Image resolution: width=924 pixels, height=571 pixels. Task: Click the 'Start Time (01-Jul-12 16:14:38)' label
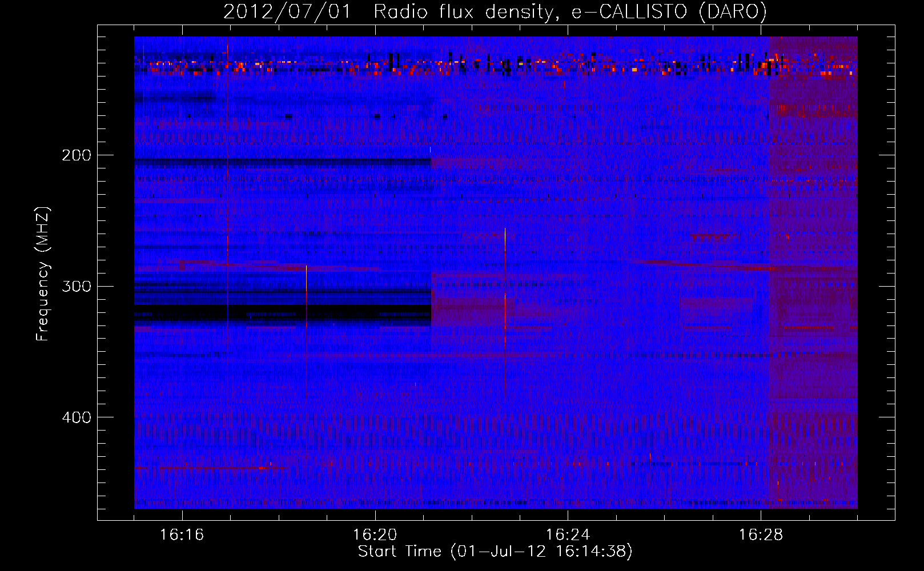(495, 552)
